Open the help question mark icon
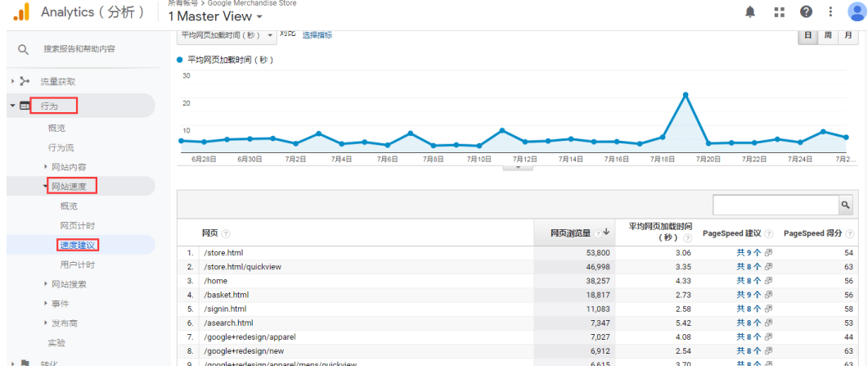 point(806,12)
